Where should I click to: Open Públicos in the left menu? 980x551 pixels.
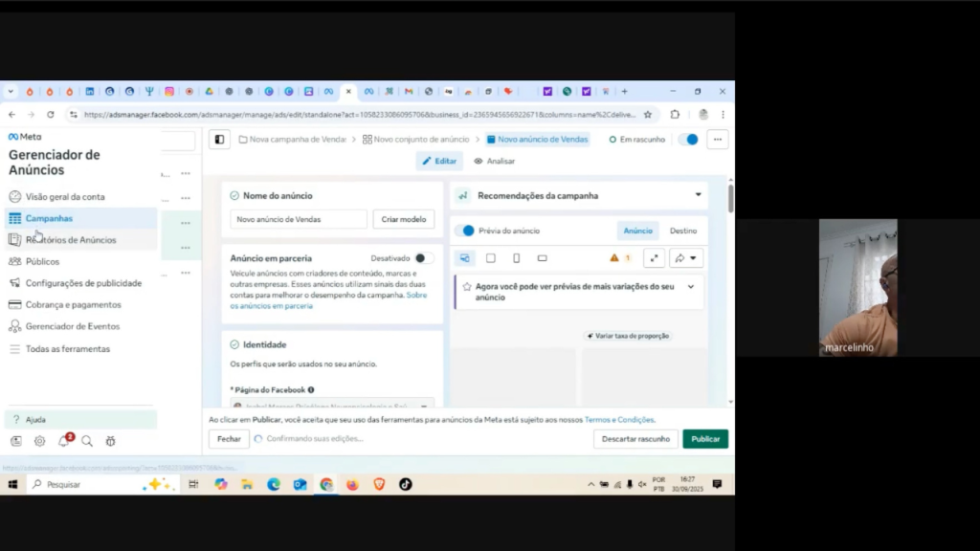pos(42,261)
